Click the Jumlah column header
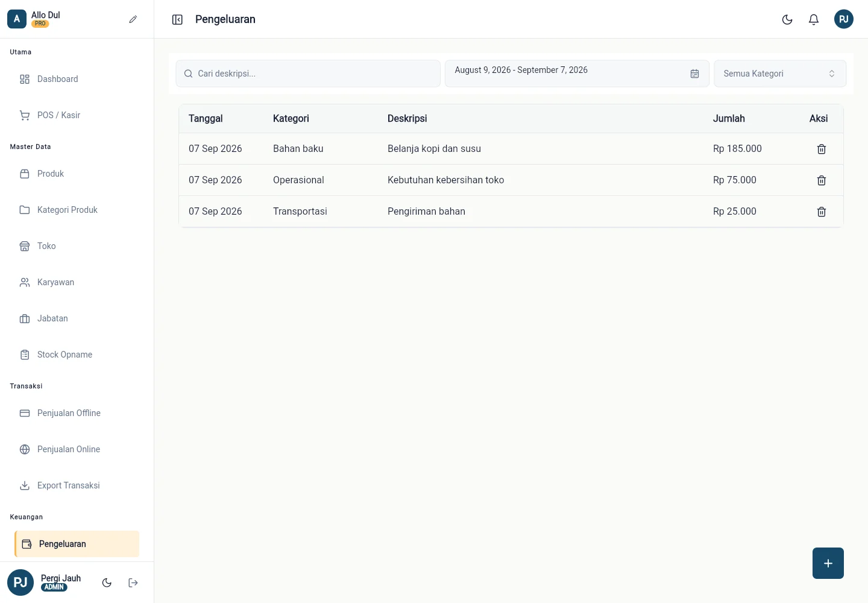 pos(729,119)
